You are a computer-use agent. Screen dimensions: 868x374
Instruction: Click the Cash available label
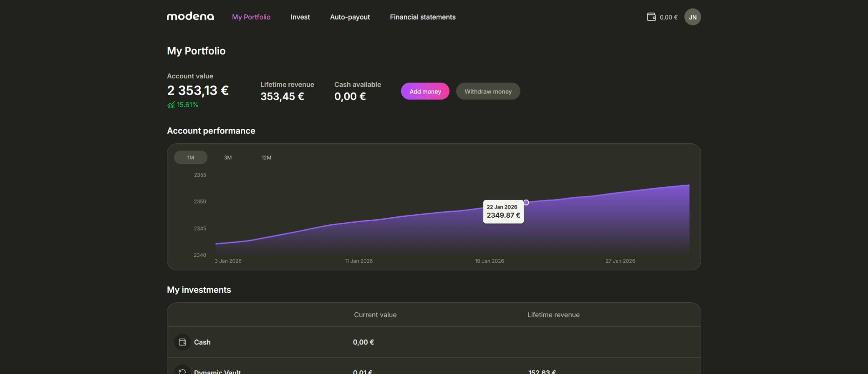(x=358, y=84)
